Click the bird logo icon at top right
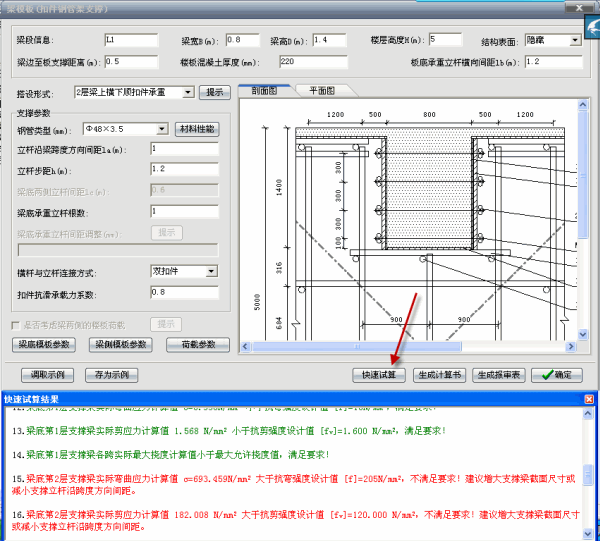This screenshot has width=600, height=541. coord(593,27)
